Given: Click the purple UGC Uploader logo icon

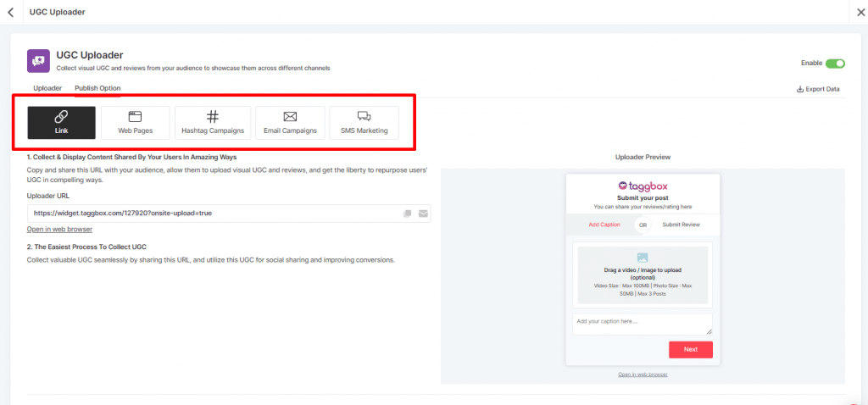Looking at the screenshot, I should (x=38, y=60).
